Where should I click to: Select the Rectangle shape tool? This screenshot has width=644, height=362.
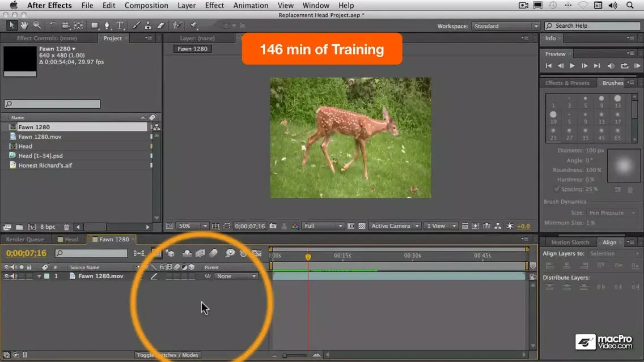pos(95,25)
